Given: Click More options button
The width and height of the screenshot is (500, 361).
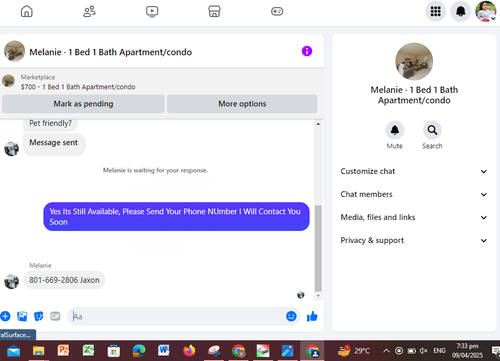Looking at the screenshot, I should (242, 104).
